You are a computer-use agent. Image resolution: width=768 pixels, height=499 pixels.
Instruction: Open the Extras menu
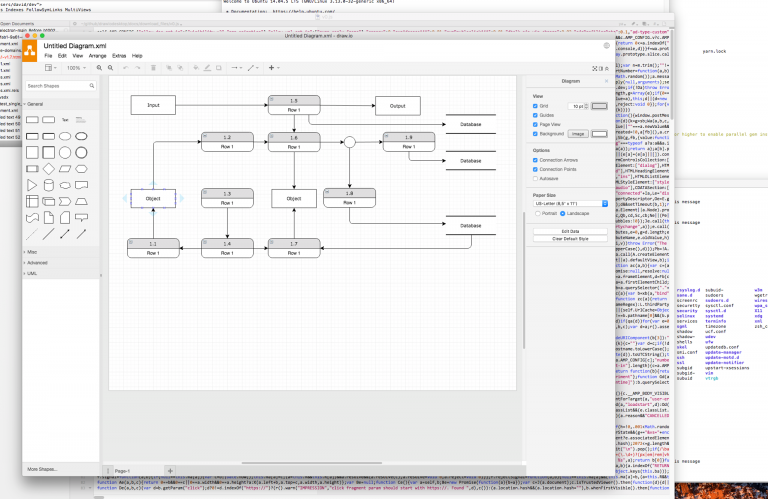coord(119,56)
